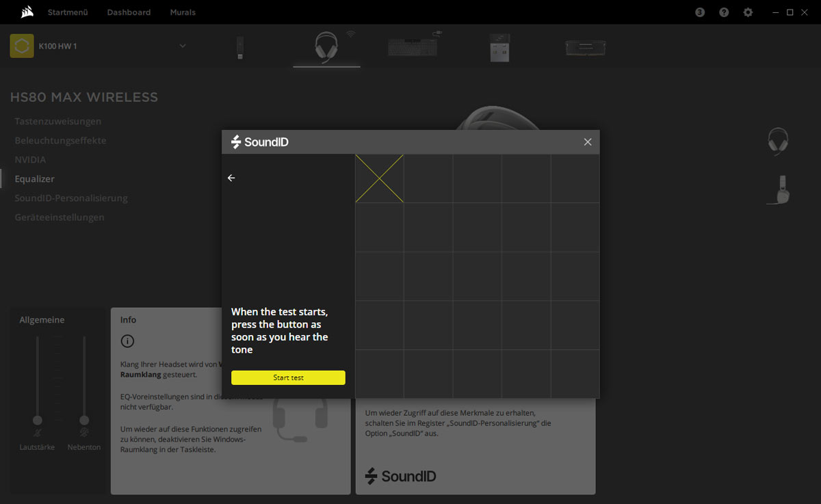Show the headset front view
The image size is (821, 504).
coord(778,142)
